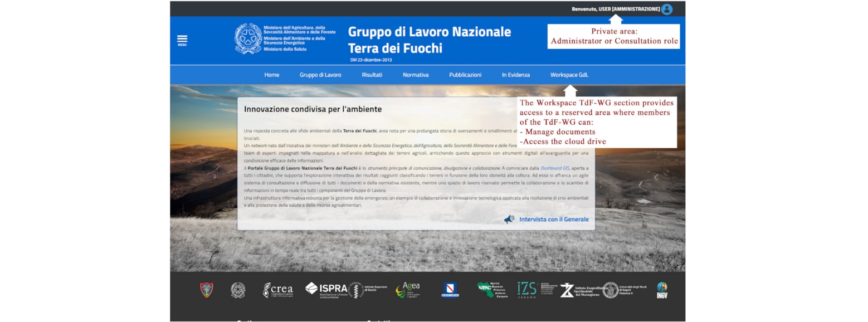Select Pubblicazioni in the navigation bar
The width and height of the screenshot is (868, 322).
point(465,75)
